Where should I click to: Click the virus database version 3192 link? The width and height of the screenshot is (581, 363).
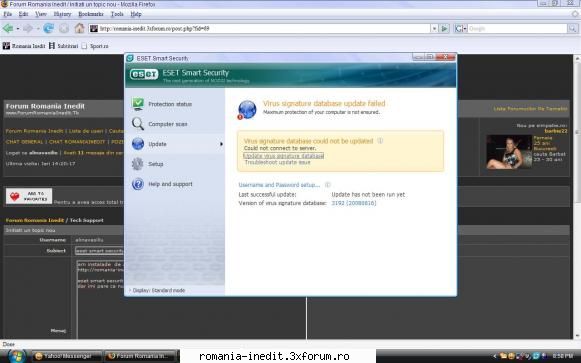(353, 203)
